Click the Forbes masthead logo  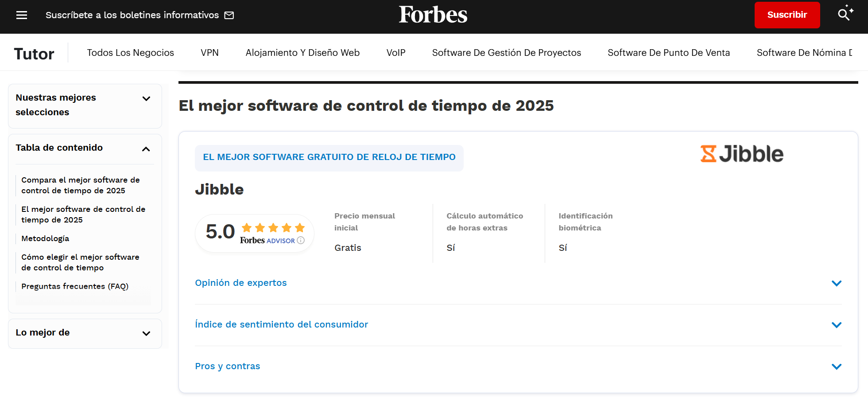pos(433,15)
